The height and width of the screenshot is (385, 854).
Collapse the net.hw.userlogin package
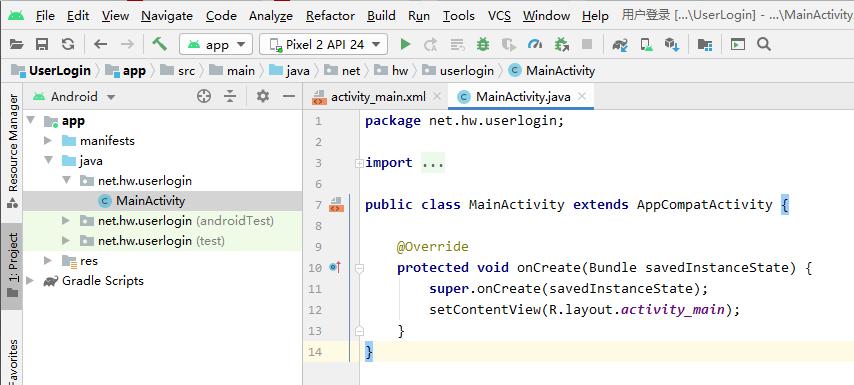(66, 180)
